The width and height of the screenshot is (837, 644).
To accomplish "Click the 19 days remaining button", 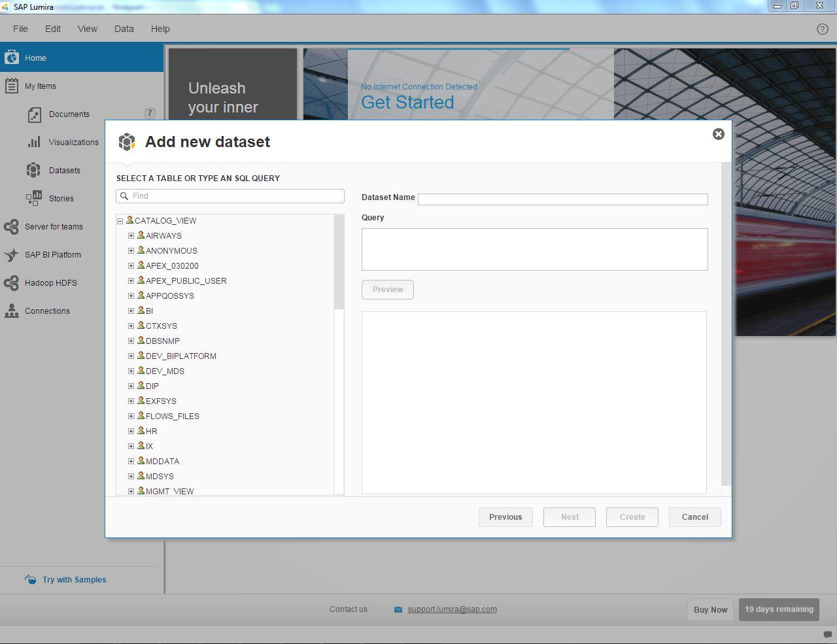I will coord(779,609).
